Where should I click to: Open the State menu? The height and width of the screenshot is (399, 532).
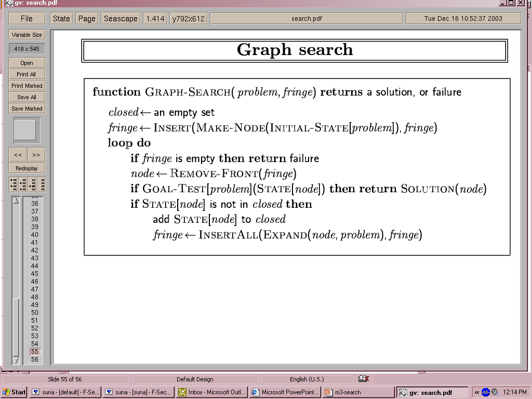61,19
